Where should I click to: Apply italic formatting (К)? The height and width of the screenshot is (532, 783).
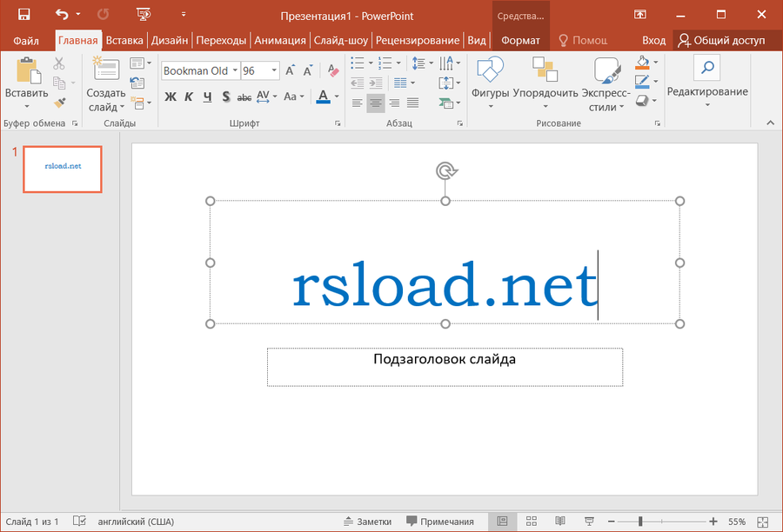tap(189, 97)
